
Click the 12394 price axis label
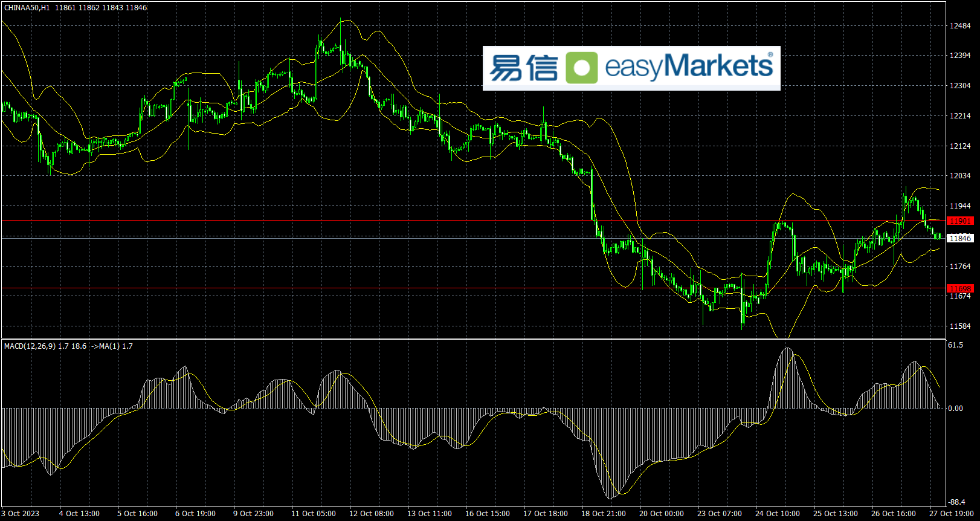[960, 56]
